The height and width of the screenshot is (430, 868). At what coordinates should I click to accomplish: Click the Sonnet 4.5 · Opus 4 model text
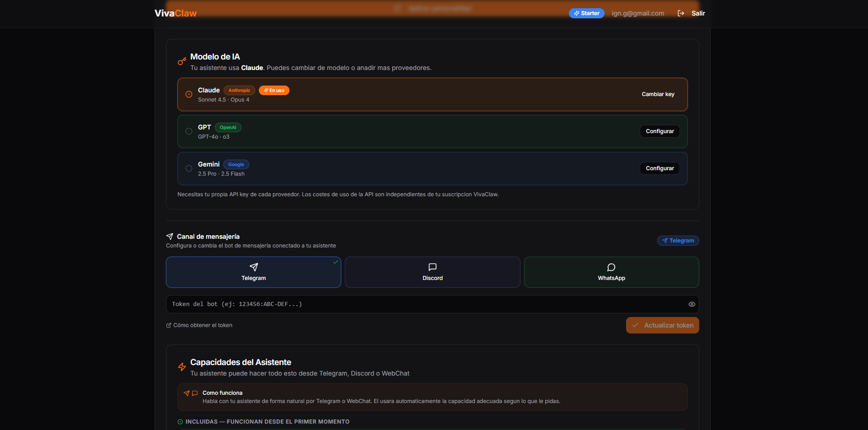pos(224,100)
